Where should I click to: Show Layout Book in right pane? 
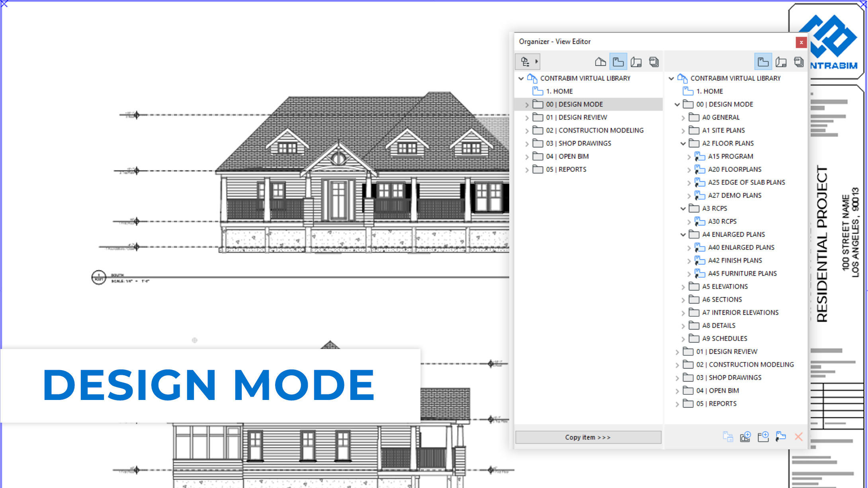click(781, 62)
